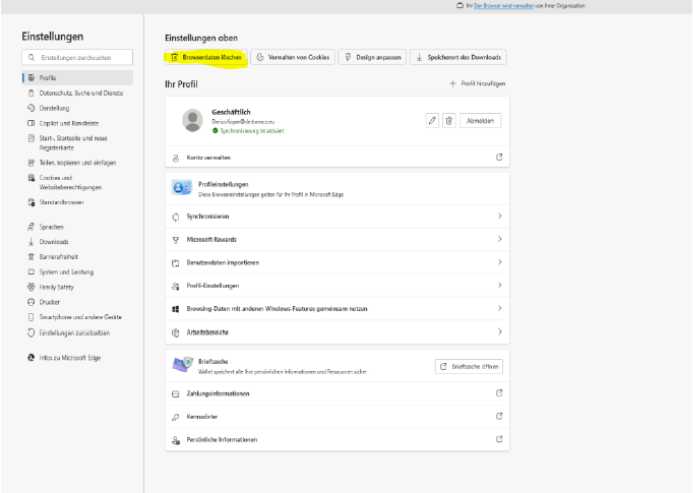Expand the Benutzerdaten importieren row

(498, 262)
